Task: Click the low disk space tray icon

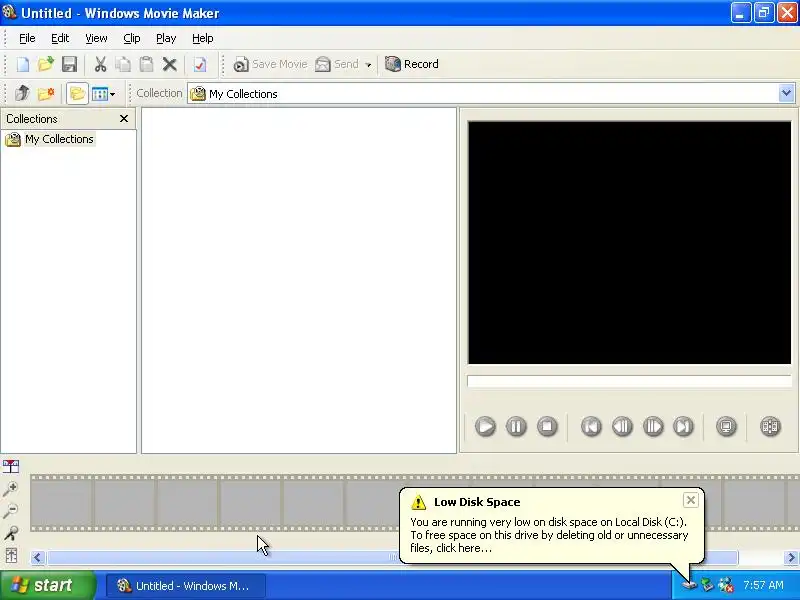Action: 689,584
